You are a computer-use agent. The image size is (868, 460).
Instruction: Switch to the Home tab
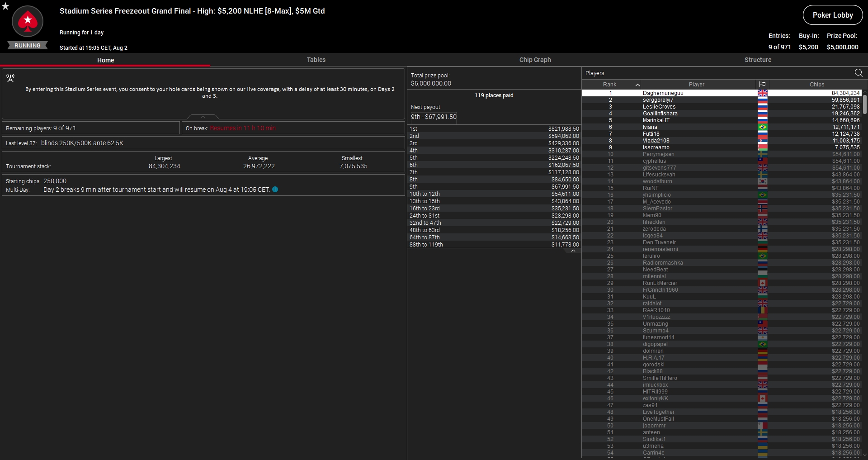click(105, 60)
